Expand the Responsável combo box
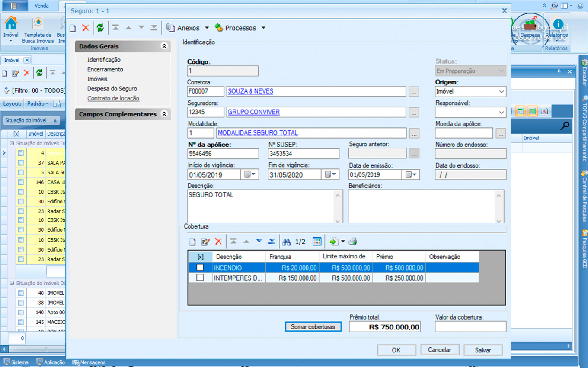Viewport: 588px width, 368px height. pos(501,113)
